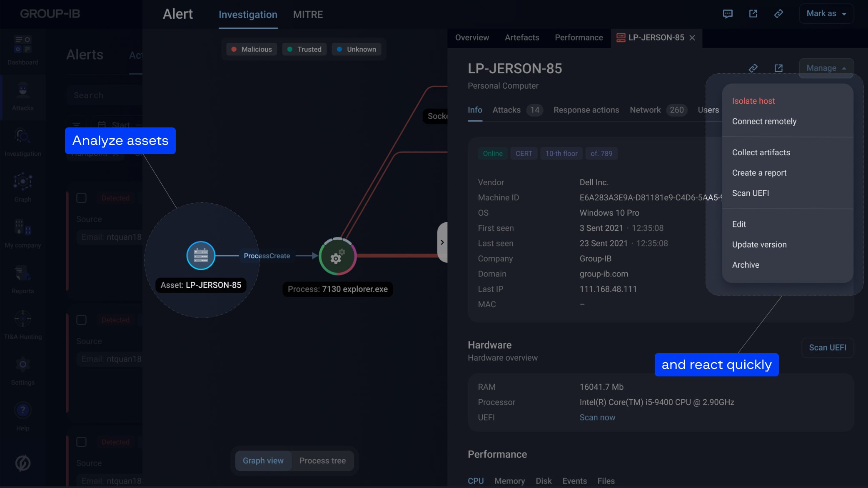Select Isolate host from menu
Image resolution: width=868 pixels, height=488 pixels.
753,101
